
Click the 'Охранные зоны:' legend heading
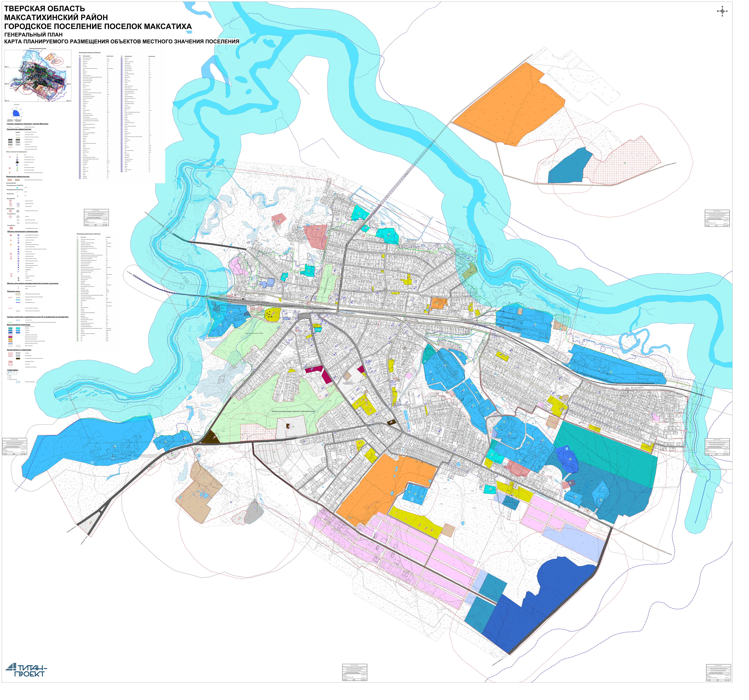point(14,291)
